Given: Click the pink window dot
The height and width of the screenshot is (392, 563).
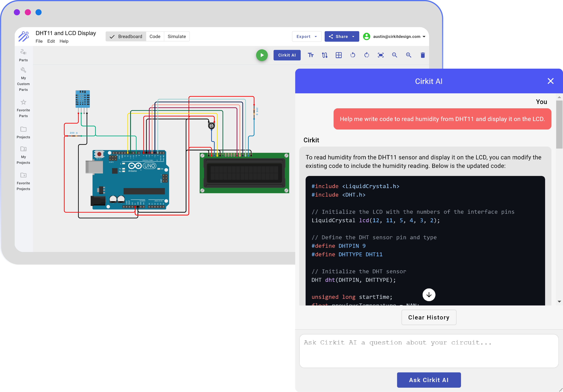Looking at the screenshot, I should coord(28,12).
